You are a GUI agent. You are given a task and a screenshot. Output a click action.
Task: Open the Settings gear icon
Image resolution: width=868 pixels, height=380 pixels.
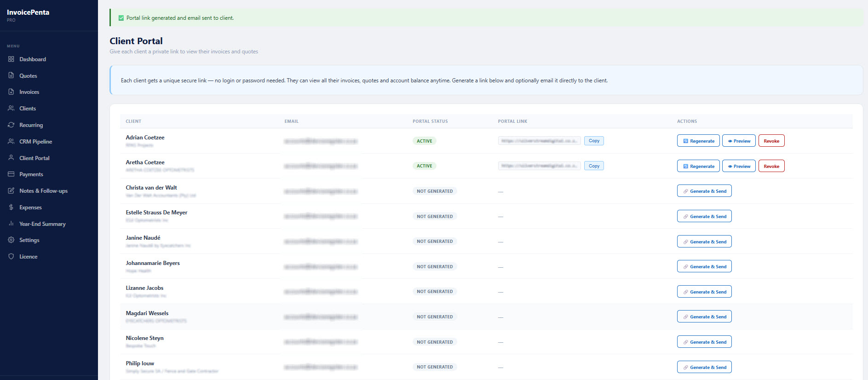11,240
